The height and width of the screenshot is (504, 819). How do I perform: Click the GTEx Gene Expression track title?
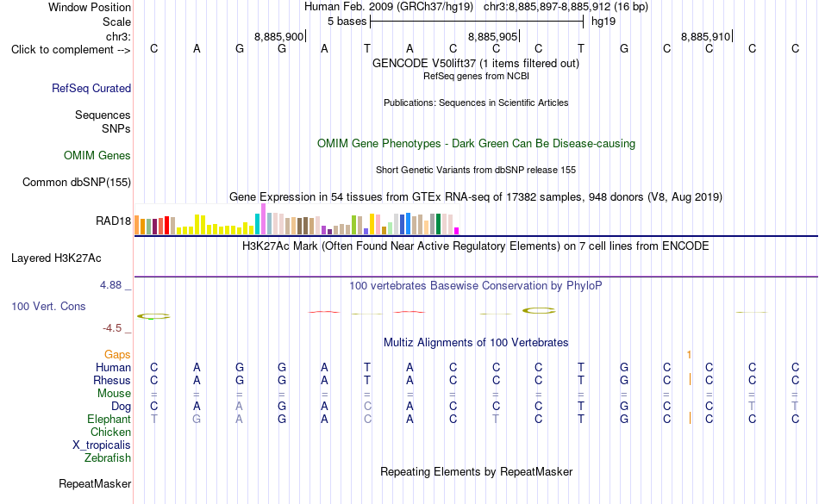pyautogui.click(x=476, y=196)
